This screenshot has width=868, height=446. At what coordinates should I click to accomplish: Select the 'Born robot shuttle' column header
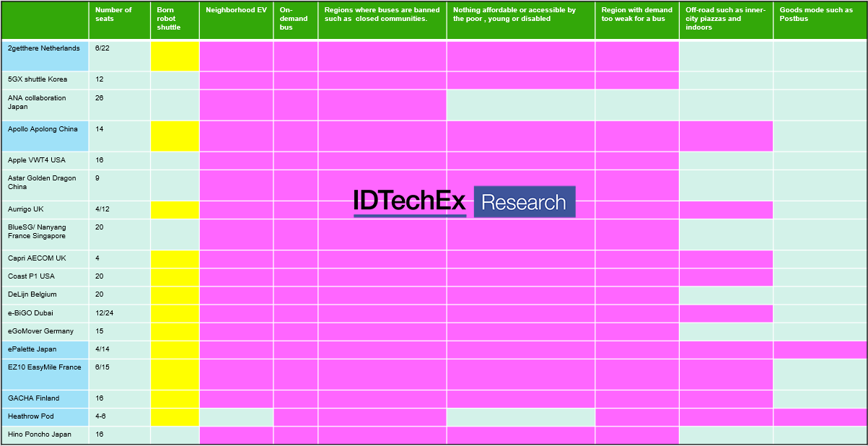click(x=174, y=21)
